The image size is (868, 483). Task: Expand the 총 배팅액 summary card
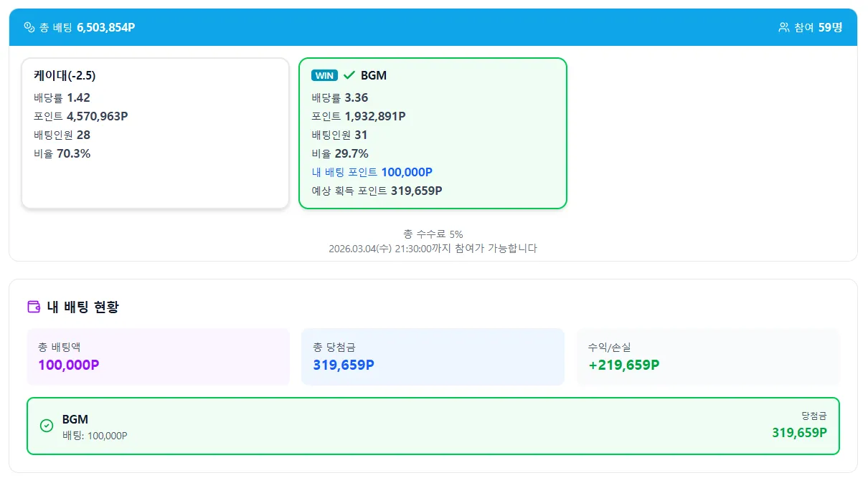pyautogui.click(x=159, y=356)
